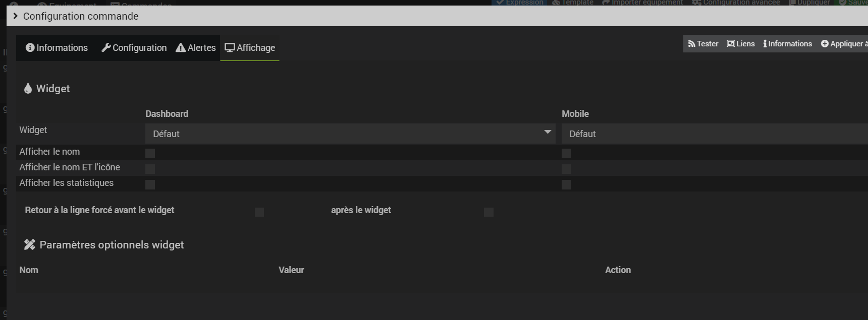This screenshot has width=868, height=320.
Task: Open the Mobile widget dropdown
Action: click(x=715, y=134)
